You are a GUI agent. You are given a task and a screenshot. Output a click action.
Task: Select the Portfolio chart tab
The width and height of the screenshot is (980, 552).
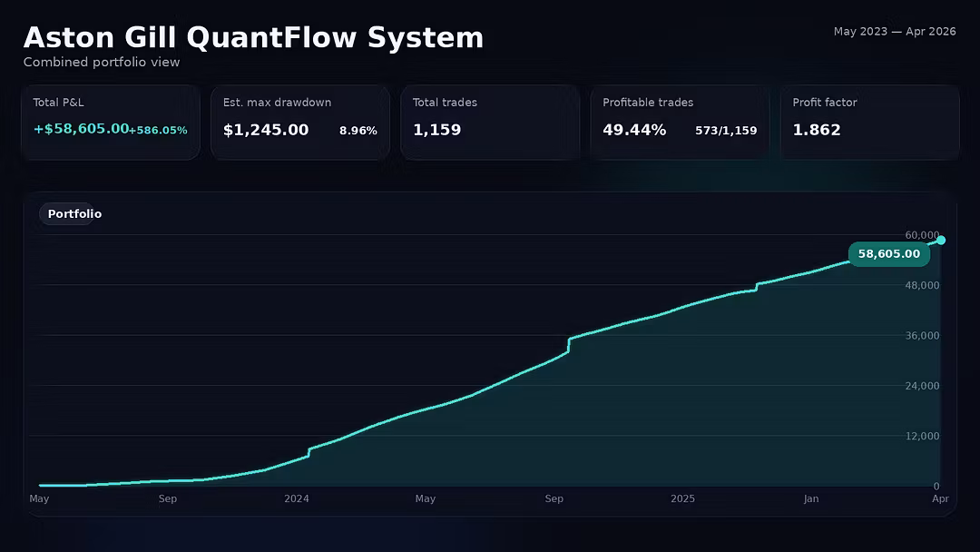click(x=74, y=214)
